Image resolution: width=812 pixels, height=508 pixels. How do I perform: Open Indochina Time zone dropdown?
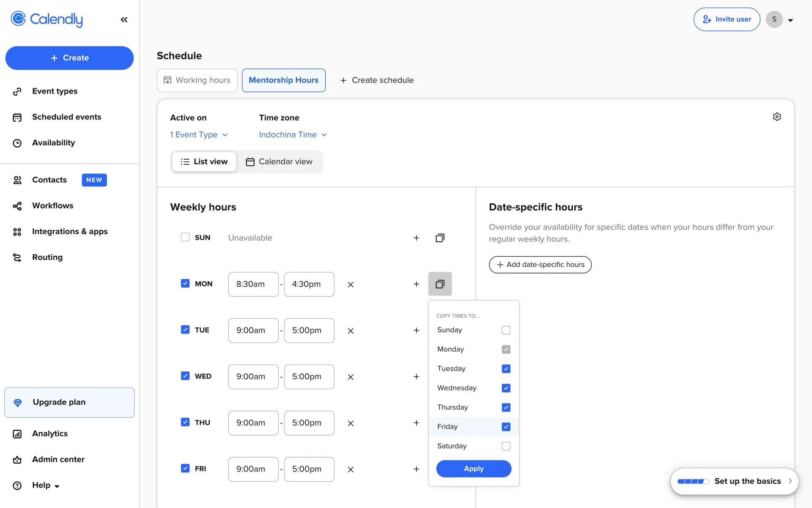293,135
